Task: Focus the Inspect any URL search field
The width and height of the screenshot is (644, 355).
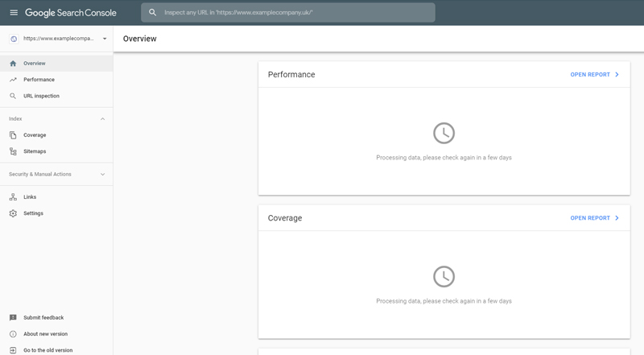Action: point(288,12)
